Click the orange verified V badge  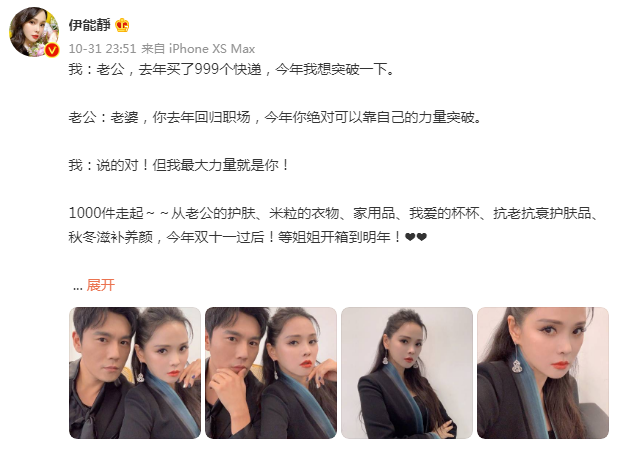pos(52,50)
